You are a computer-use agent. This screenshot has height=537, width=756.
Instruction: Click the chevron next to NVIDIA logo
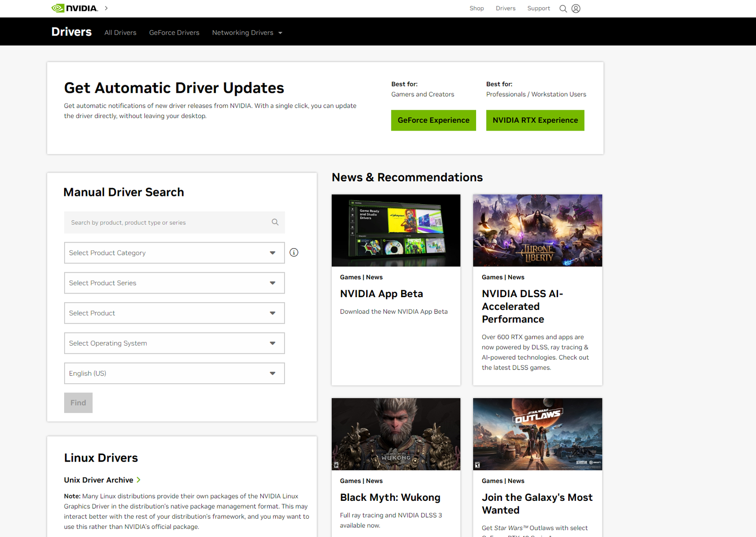(x=106, y=8)
